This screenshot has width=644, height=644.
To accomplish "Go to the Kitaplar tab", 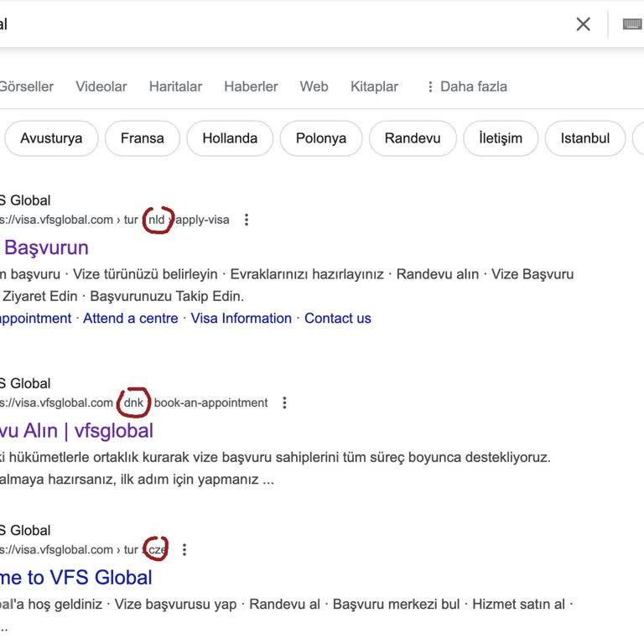I will [374, 86].
